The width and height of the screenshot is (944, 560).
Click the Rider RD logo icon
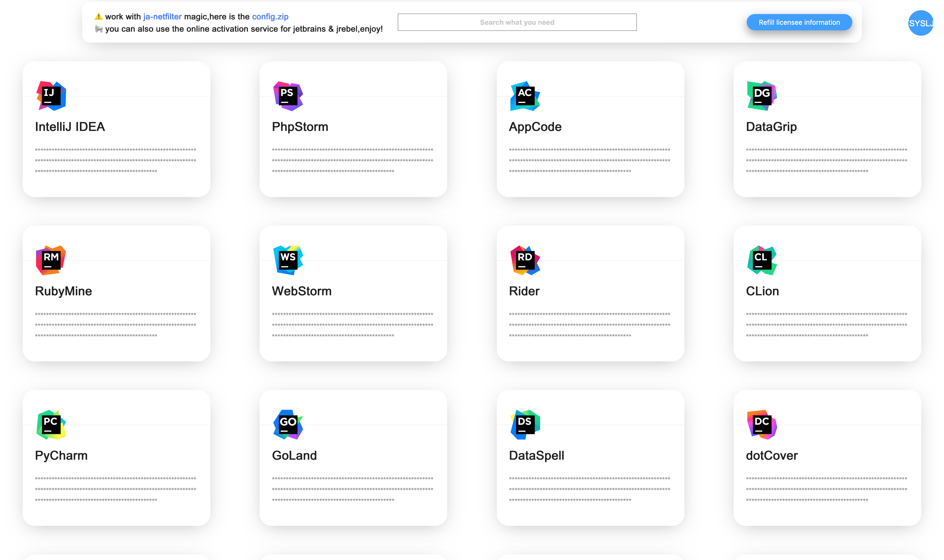(x=525, y=260)
